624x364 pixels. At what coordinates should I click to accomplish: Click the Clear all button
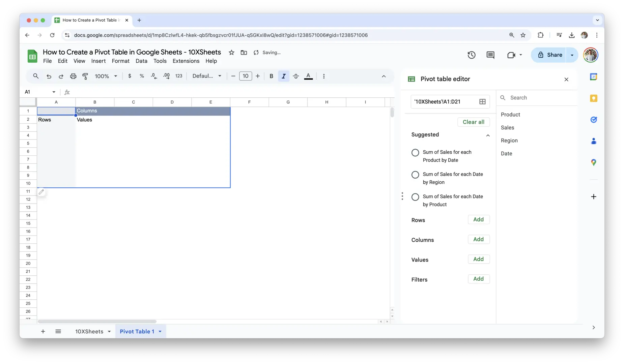click(x=473, y=122)
